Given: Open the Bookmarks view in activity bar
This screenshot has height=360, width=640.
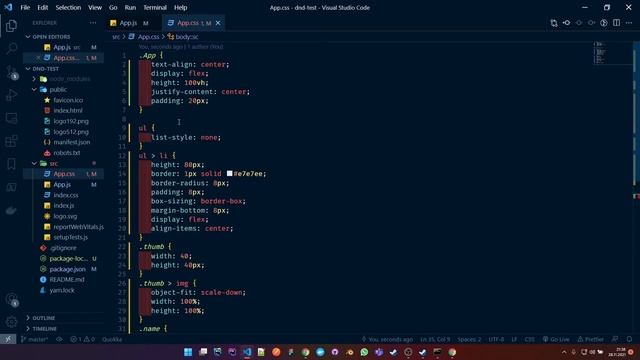Looking at the screenshot, I should click(11, 164).
